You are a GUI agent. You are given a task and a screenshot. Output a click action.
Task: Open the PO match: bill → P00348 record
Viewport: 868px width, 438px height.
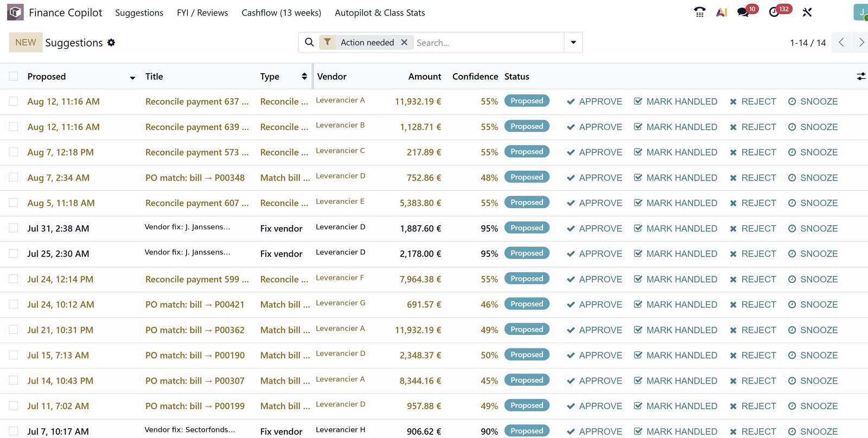[x=195, y=178]
